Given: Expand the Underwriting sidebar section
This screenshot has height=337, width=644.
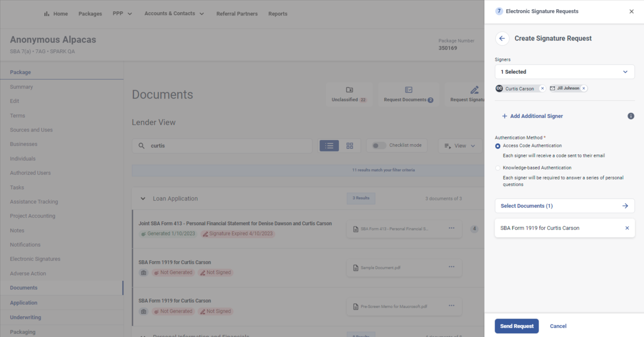Looking at the screenshot, I should pos(26,317).
